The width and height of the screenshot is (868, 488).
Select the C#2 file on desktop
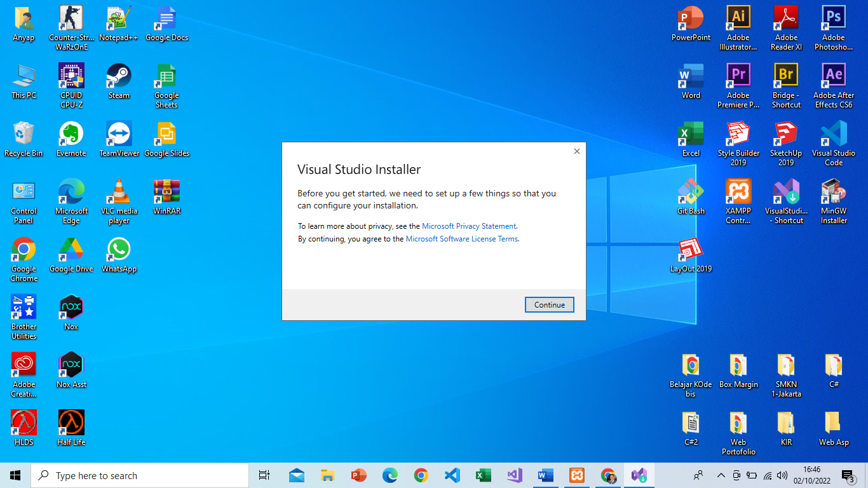691,429
